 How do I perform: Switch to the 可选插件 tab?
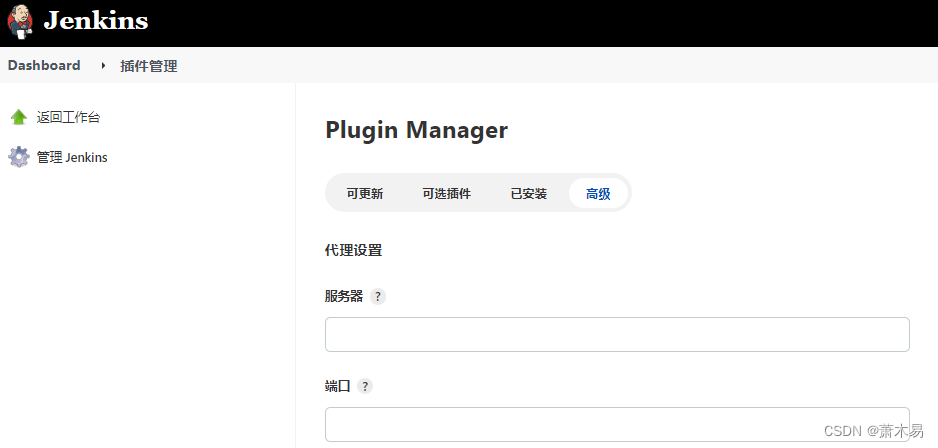click(x=446, y=193)
